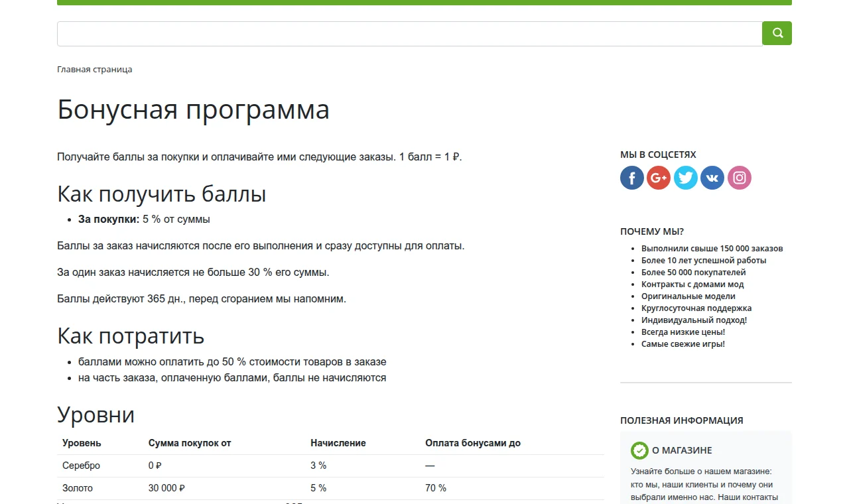Click Самые свежие игры! list item
The image size is (849, 504).
[683, 344]
